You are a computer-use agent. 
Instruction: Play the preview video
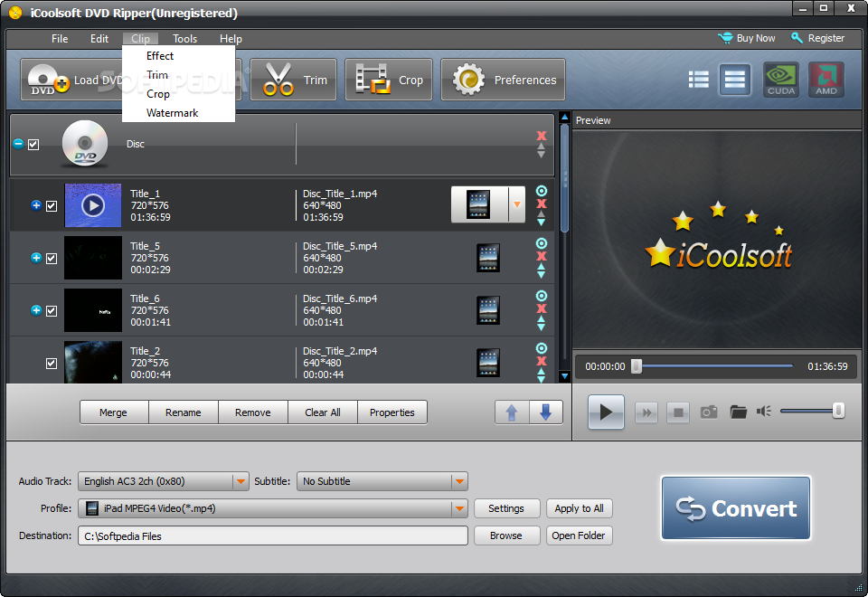click(x=606, y=412)
